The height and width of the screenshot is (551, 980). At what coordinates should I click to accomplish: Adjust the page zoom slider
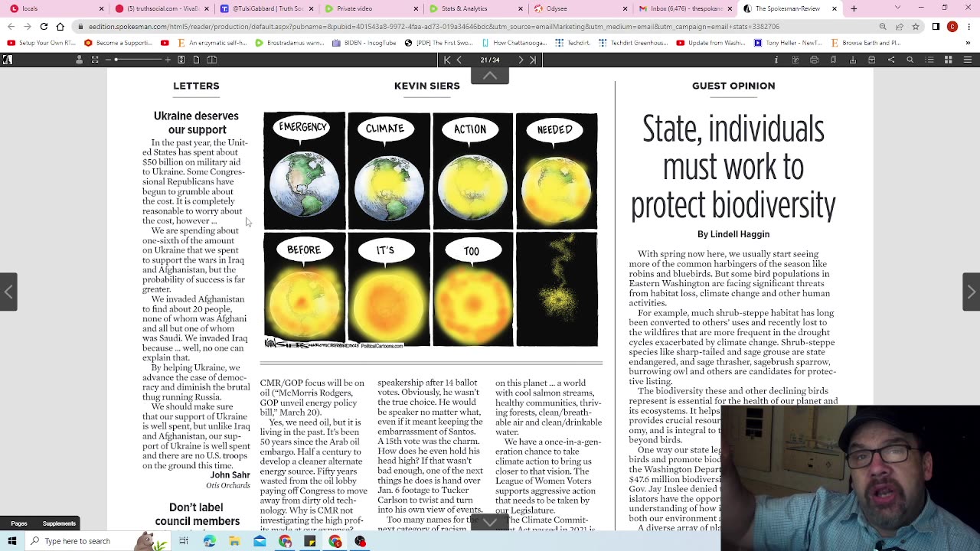pos(138,60)
